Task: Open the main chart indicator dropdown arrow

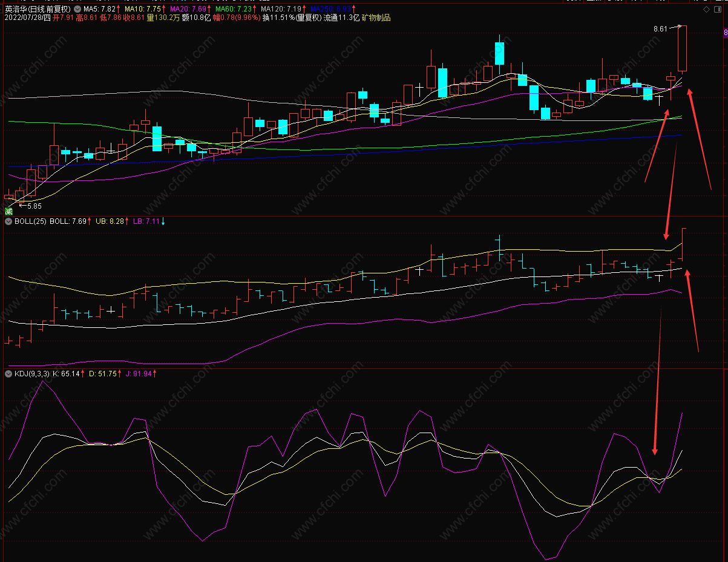Action: tap(77, 10)
